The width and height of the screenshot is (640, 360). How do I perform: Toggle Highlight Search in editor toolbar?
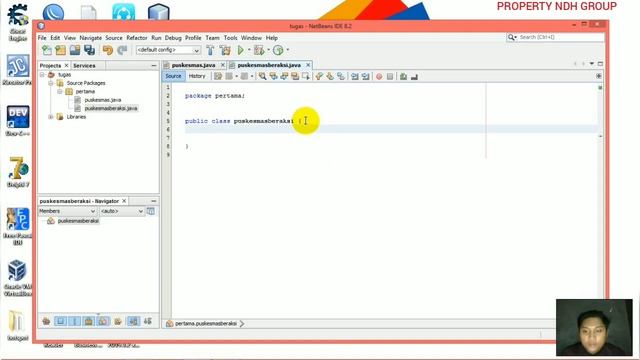(295, 76)
